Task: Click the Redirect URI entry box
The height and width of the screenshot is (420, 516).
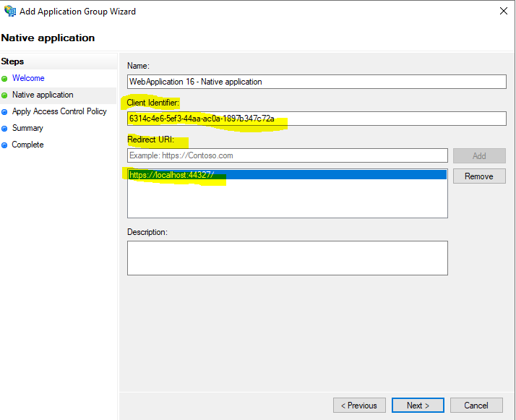Action: click(x=288, y=155)
